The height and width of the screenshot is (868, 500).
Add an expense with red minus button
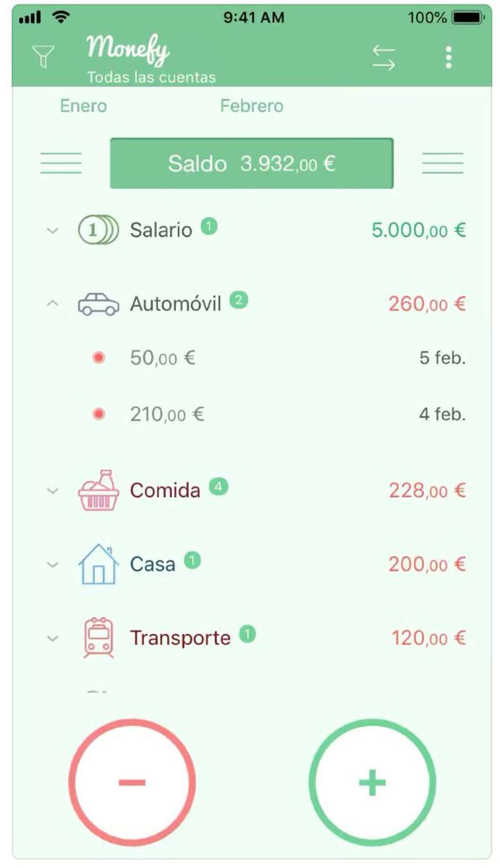click(132, 783)
